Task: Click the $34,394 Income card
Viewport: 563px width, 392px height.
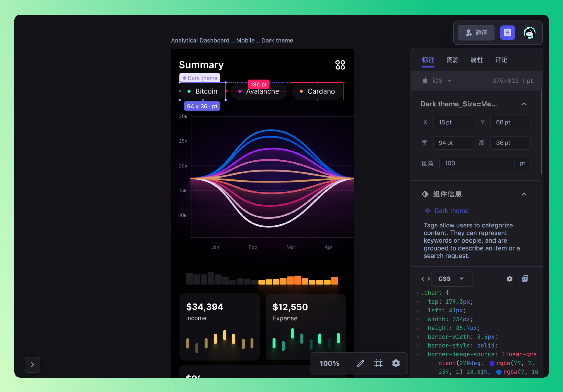Action: point(220,327)
